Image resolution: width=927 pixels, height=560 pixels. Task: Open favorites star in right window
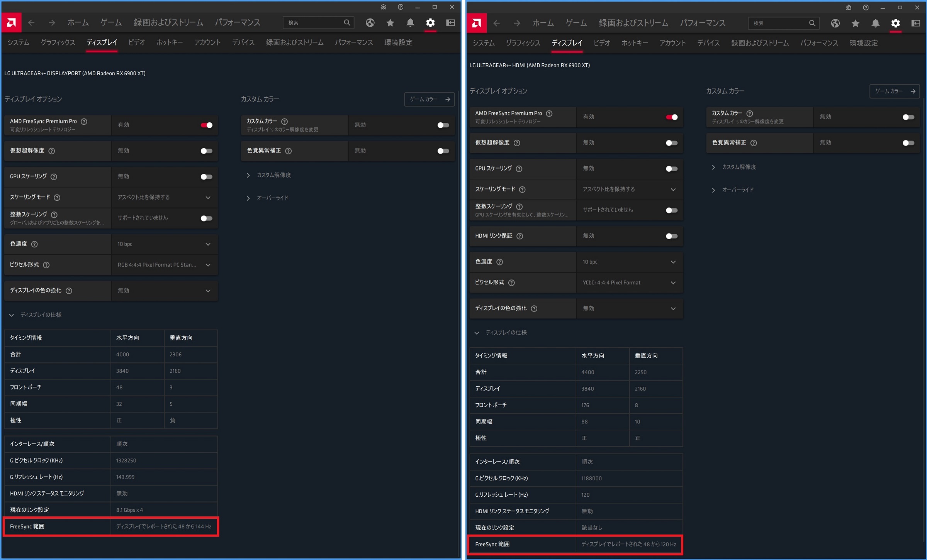point(855,24)
